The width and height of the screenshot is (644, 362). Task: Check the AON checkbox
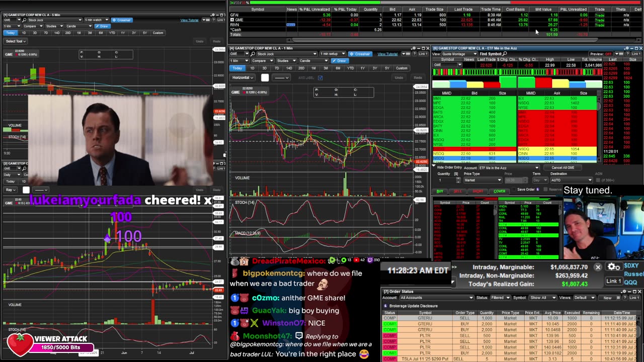598,180
